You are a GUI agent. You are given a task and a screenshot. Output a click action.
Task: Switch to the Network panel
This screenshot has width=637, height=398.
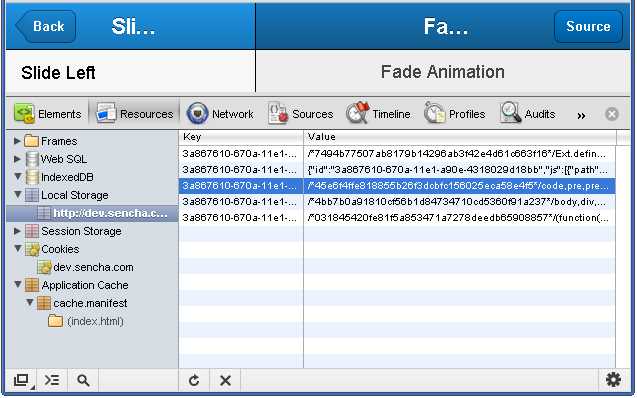pos(220,114)
